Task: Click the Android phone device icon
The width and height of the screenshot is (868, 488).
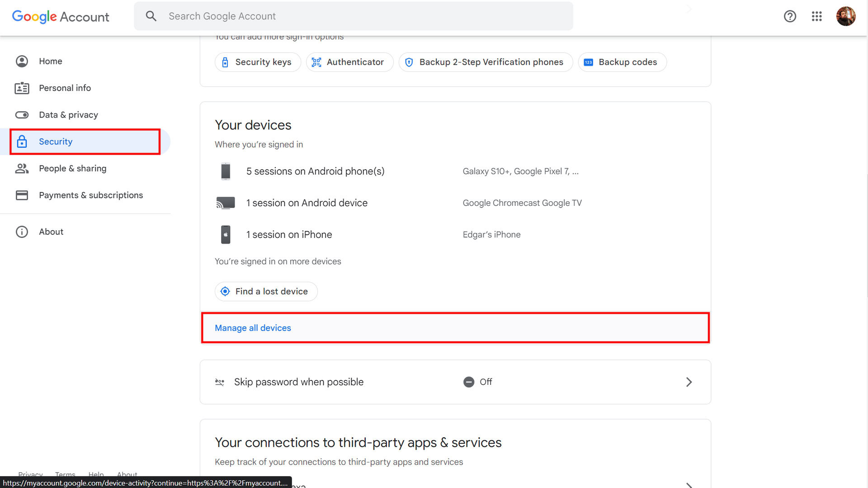Action: 226,171
